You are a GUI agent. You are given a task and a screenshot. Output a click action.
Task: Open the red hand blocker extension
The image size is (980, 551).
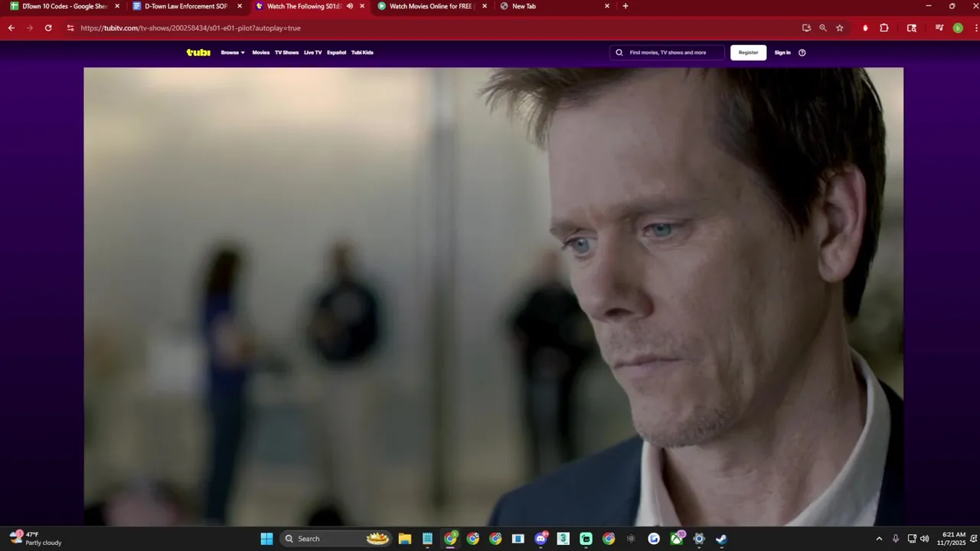tap(865, 28)
